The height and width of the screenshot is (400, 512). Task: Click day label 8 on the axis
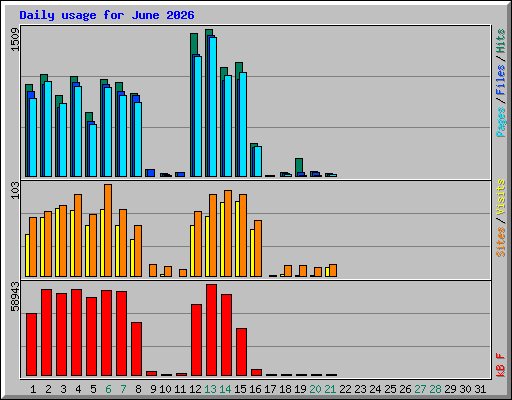click(138, 389)
